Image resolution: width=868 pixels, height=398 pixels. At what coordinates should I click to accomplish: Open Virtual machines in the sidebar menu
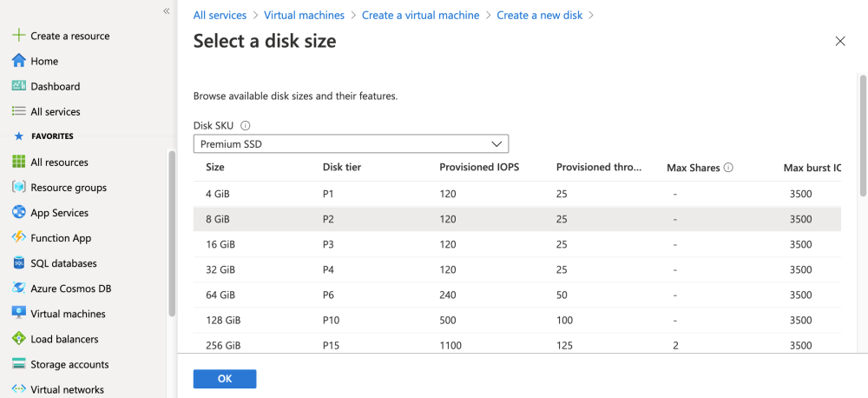click(x=68, y=314)
